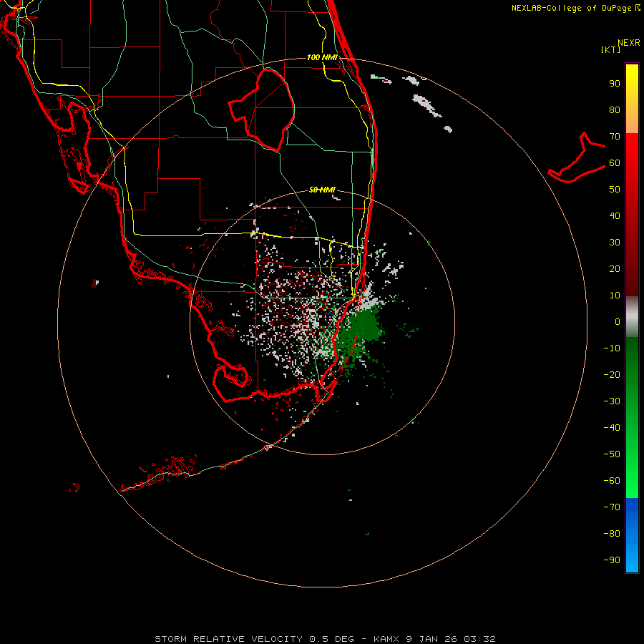Click the -80 value on the velocity scale
Viewport: 644px width, 644px height.
pos(612,534)
